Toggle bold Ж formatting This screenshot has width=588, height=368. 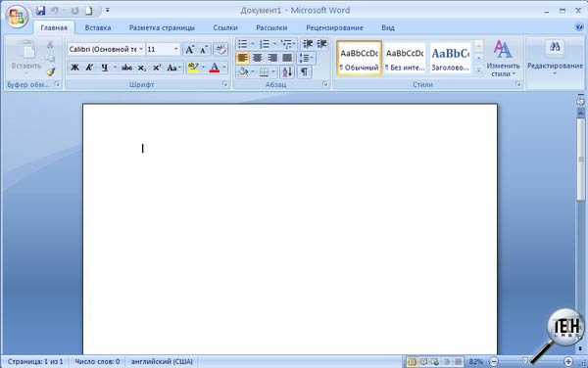(75, 68)
